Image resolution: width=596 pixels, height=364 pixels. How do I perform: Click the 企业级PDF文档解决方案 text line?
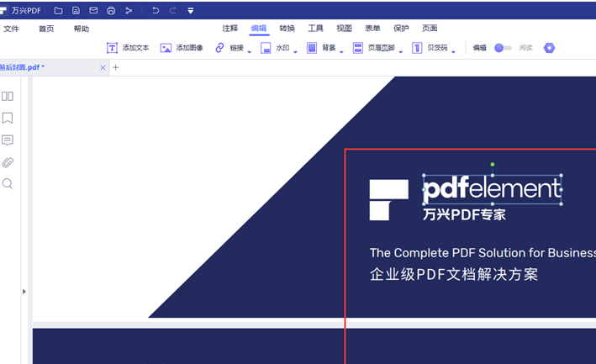pyautogui.click(x=454, y=274)
